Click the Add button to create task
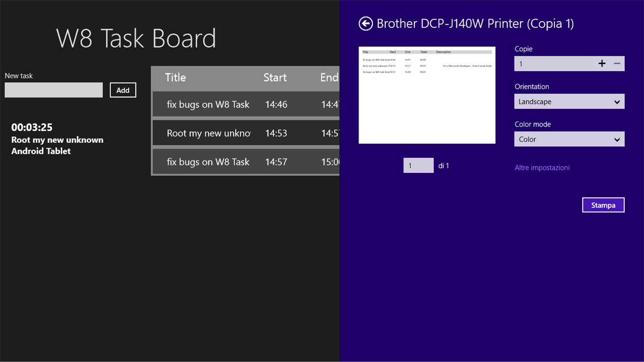 coord(122,90)
